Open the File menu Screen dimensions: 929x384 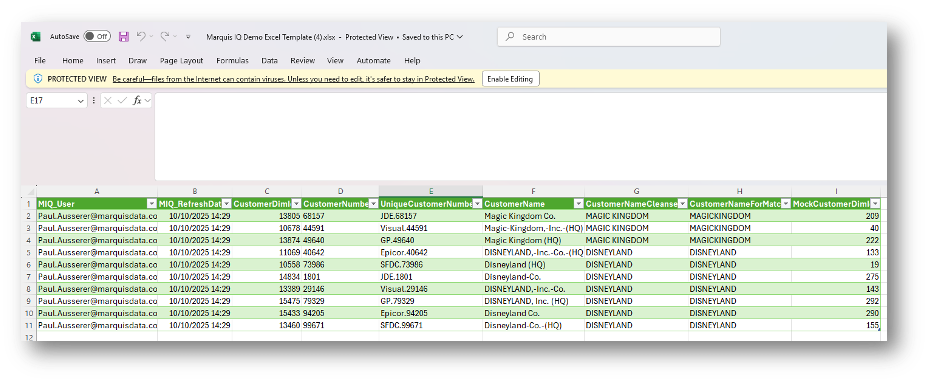click(x=40, y=60)
